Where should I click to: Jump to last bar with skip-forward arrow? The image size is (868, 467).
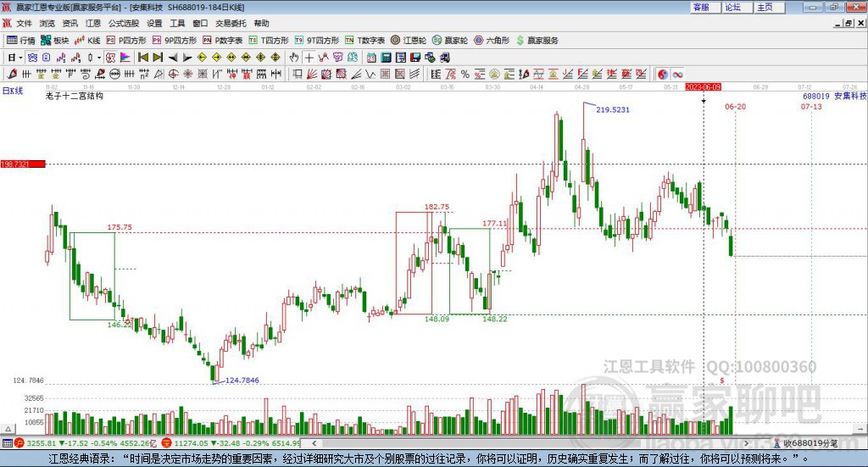[158, 58]
